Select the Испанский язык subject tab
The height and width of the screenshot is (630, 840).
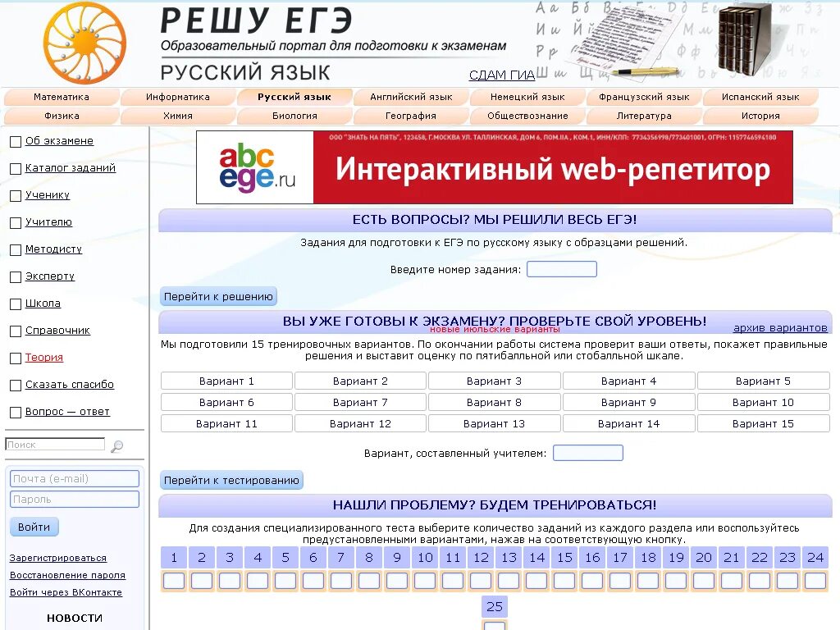(x=760, y=97)
